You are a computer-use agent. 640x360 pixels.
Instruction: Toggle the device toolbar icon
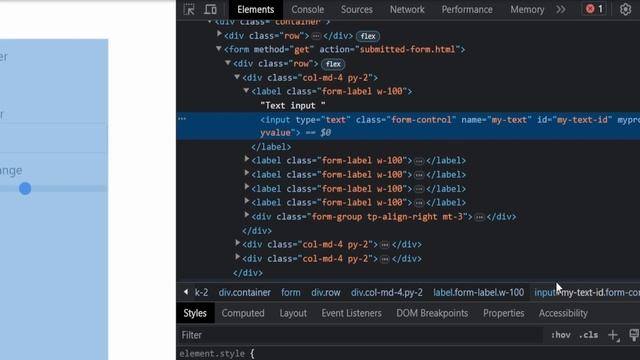(x=211, y=9)
